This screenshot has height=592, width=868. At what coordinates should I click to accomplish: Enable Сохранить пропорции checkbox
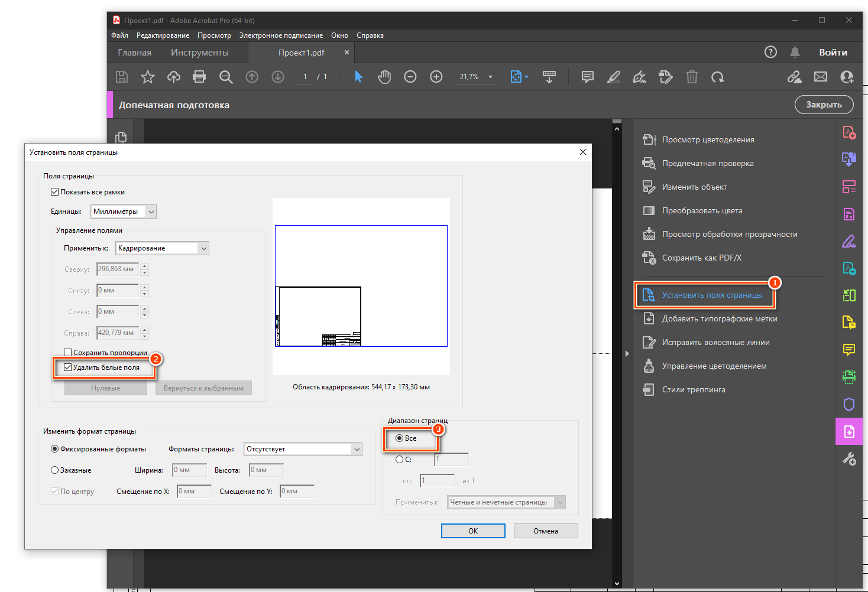pyautogui.click(x=67, y=353)
